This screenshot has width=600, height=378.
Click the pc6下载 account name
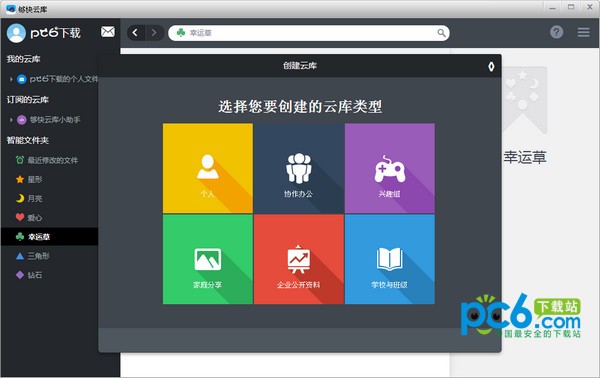pos(55,33)
